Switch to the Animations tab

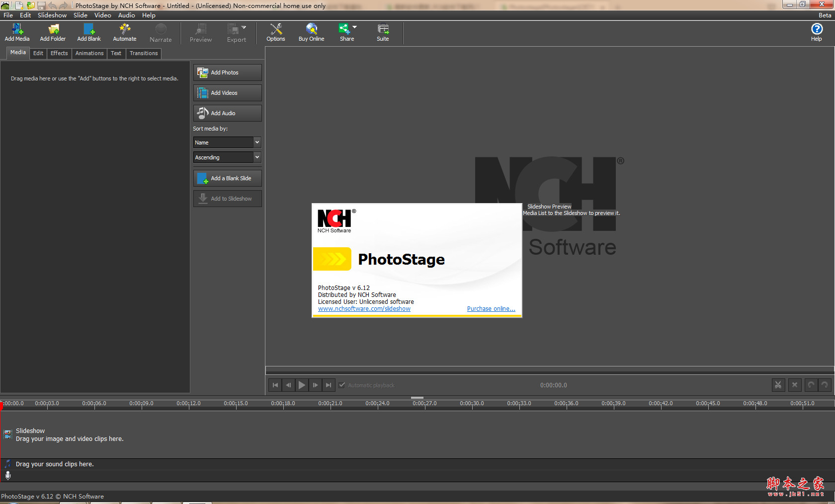click(x=89, y=53)
